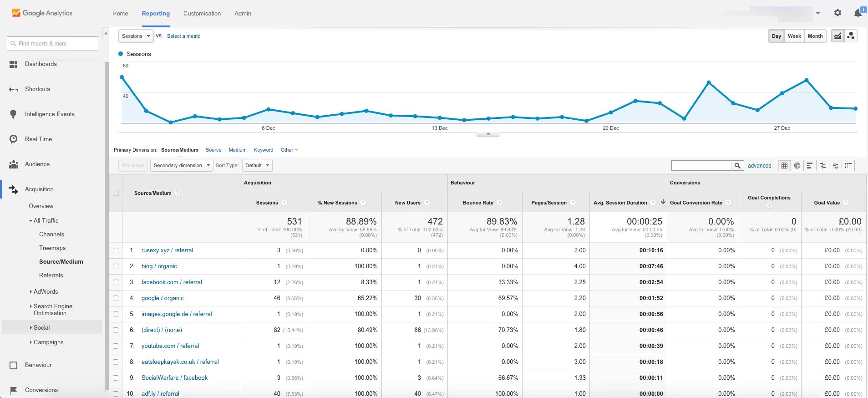
Task: Click the 20 Dec data point on chart
Action: pos(611,112)
